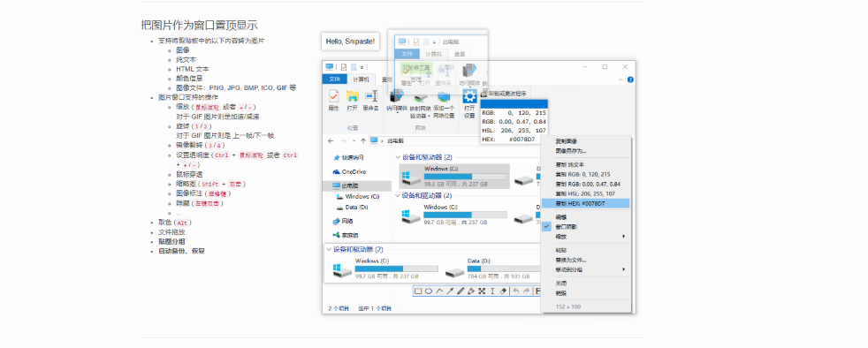The width and height of the screenshot is (868, 348).
Task: Select 家庭组 in navigation pane
Action: (346, 235)
